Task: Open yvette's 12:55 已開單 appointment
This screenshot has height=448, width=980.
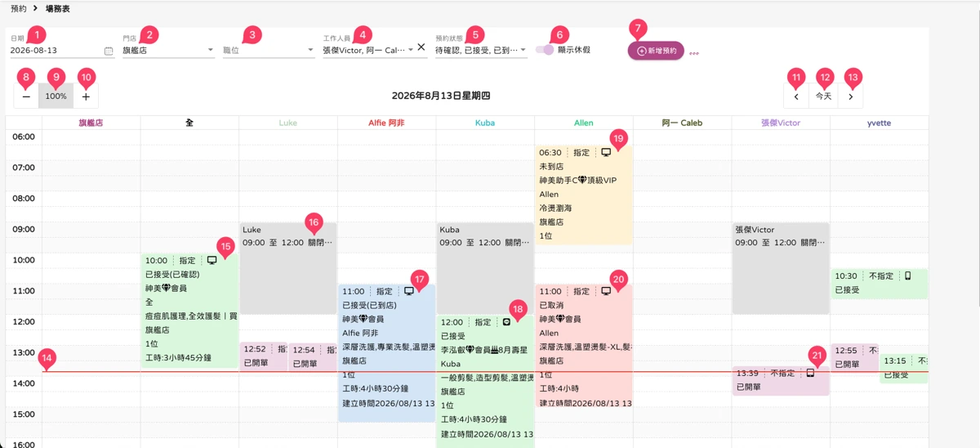Action: pyautogui.click(x=854, y=356)
